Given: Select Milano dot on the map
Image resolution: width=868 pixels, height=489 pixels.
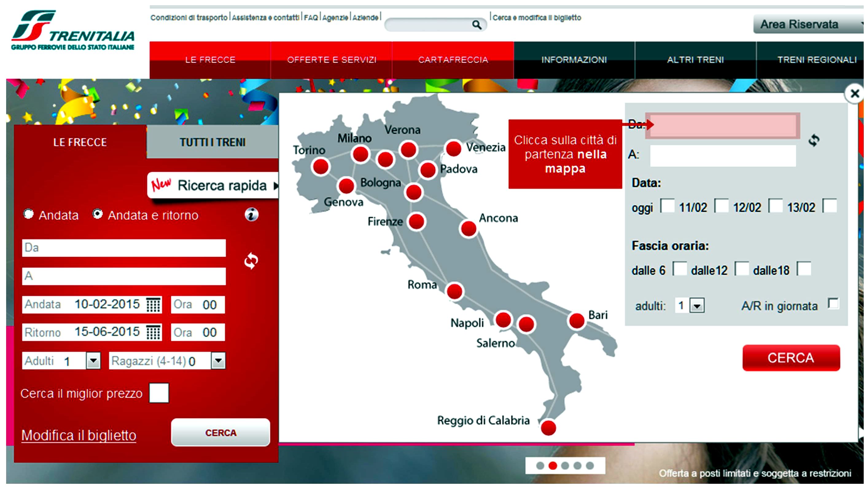Looking at the screenshot, I should (x=360, y=155).
